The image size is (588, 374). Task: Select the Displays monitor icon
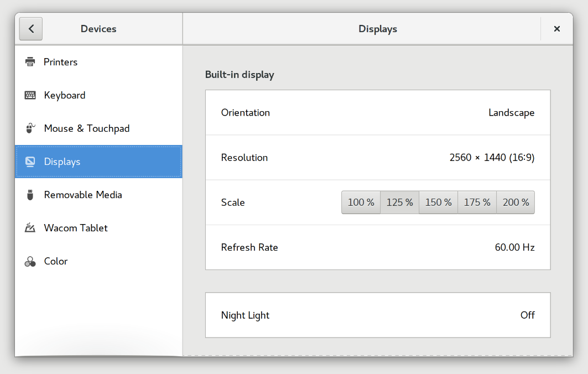click(29, 162)
